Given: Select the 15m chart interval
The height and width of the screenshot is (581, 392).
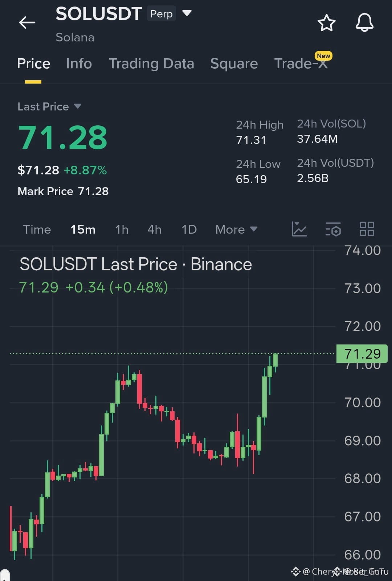Looking at the screenshot, I should [83, 229].
